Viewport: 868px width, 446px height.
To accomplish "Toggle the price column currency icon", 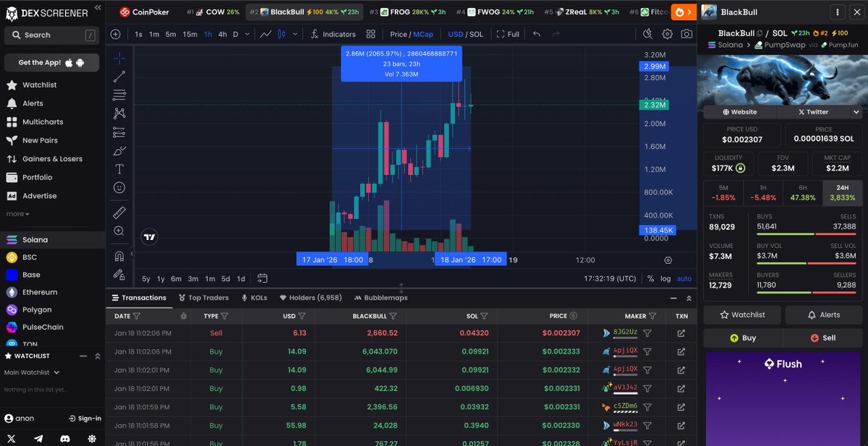I will 574,316.
